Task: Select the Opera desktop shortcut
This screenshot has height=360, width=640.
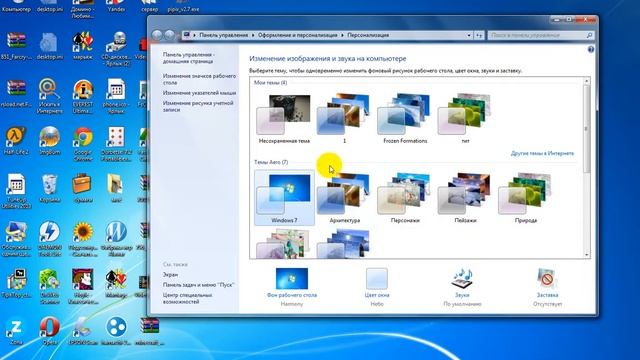Action: click(49, 331)
